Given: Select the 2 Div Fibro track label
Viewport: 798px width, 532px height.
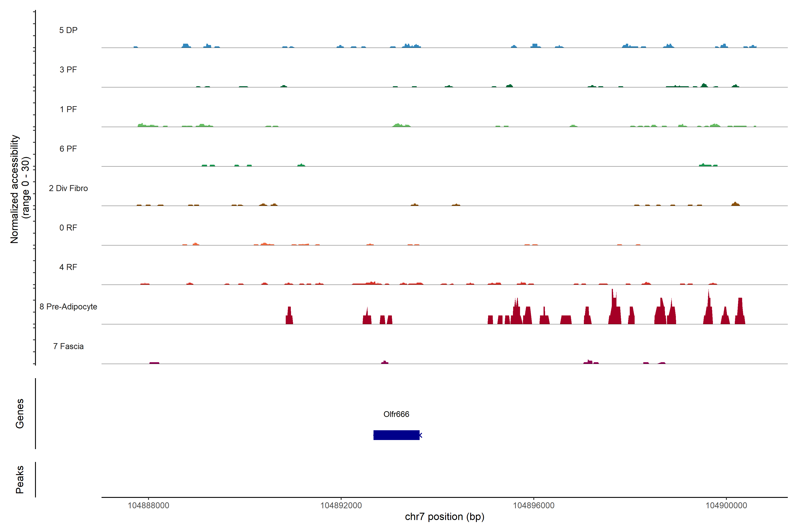Looking at the screenshot, I should click(x=68, y=188).
